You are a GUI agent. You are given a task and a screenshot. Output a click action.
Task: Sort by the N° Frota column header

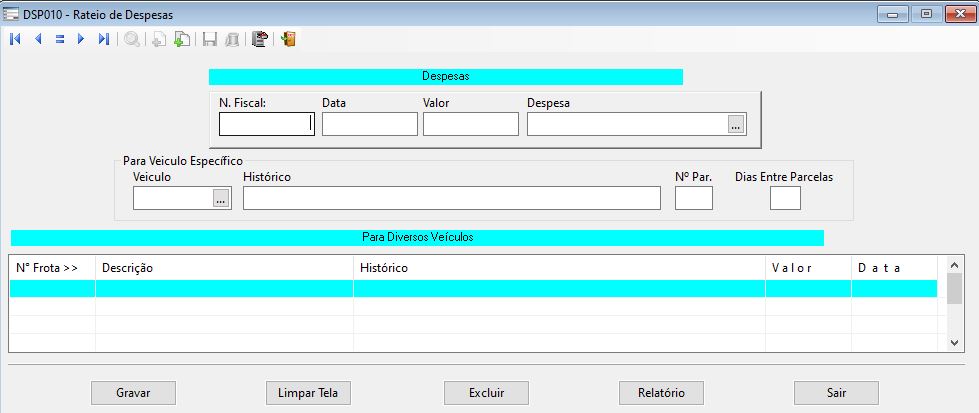click(x=52, y=268)
